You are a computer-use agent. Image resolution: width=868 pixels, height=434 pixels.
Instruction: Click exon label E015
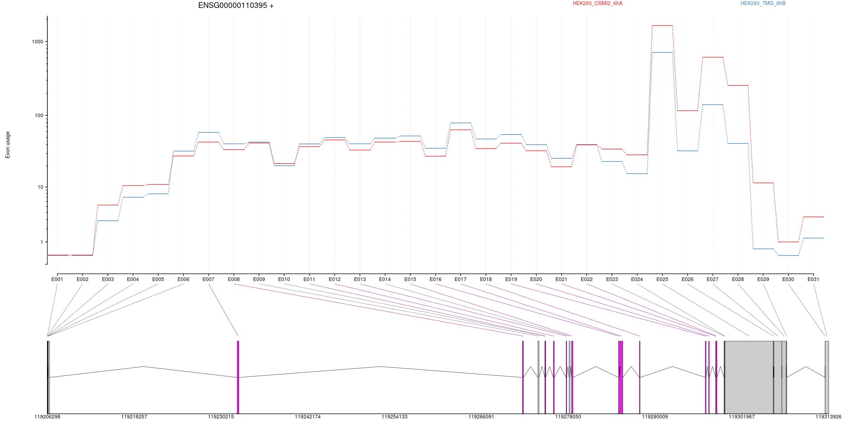(410, 279)
